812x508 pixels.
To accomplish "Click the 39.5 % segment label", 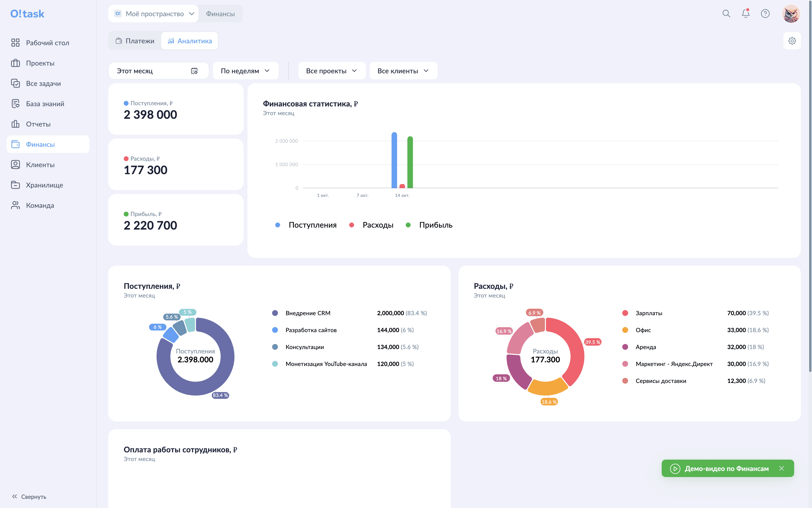I will (593, 342).
